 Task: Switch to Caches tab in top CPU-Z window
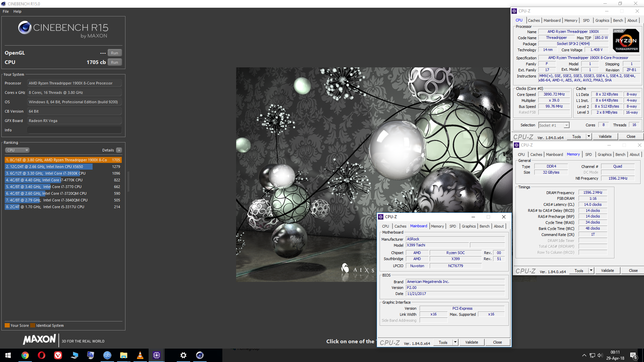point(534,20)
